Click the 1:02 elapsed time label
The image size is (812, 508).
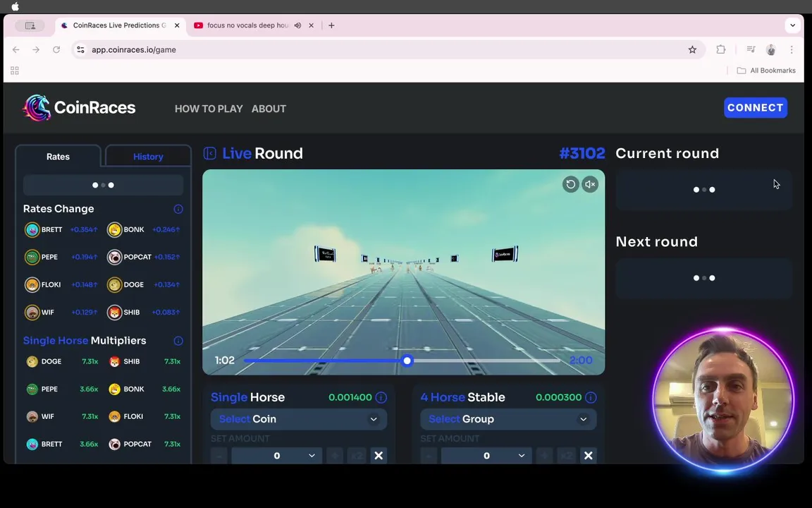[x=225, y=361]
